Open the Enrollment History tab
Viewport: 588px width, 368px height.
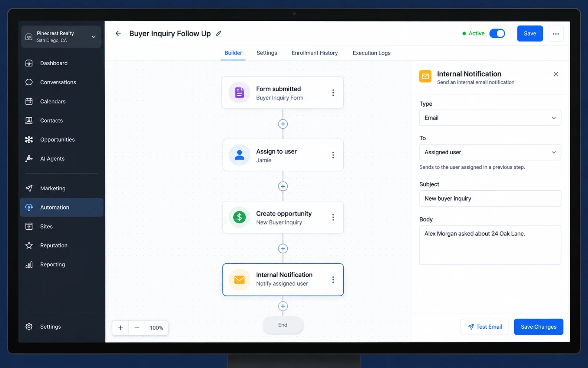[x=315, y=53]
